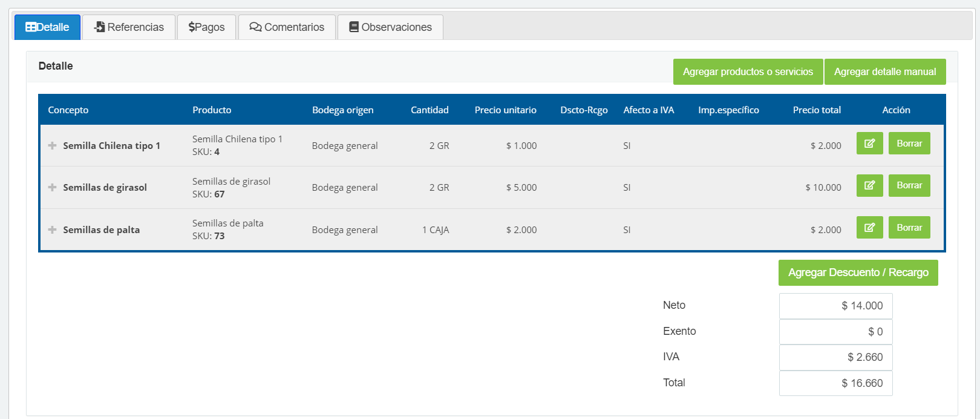
Task: Expand the Semilla Chilena tipo 1 row
Action: click(x=53, y=145)
